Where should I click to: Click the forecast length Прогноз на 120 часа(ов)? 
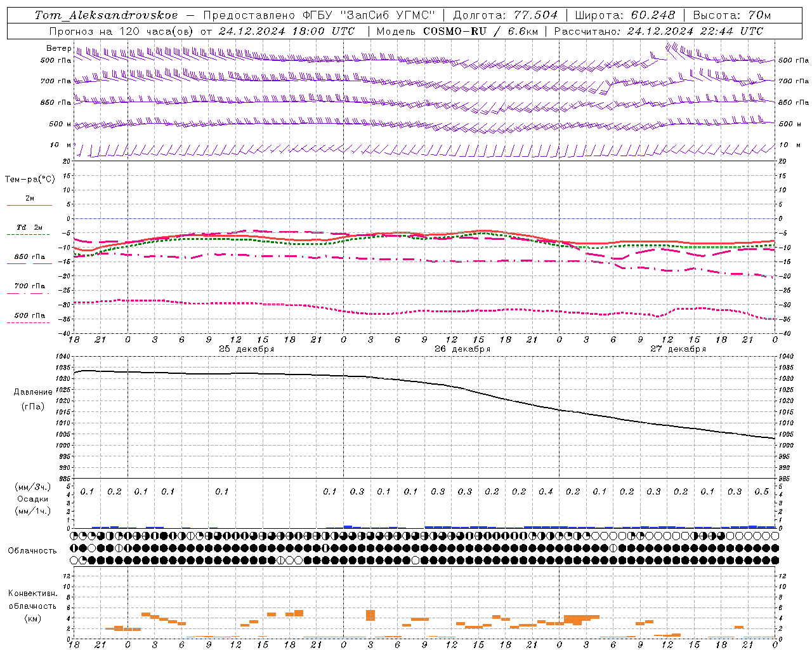(x=122, y=31)
